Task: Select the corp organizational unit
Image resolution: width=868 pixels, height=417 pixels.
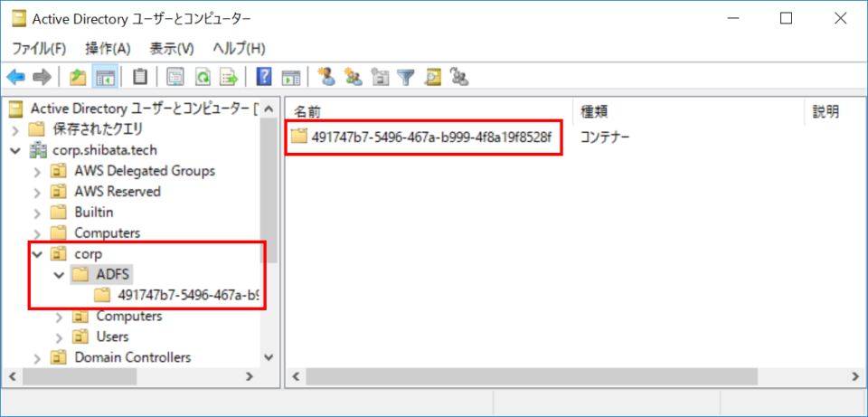Action: tap(89, 253)
